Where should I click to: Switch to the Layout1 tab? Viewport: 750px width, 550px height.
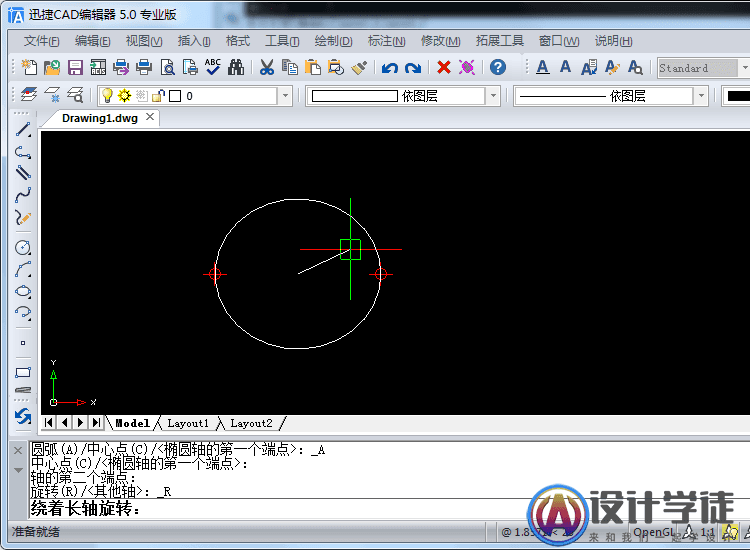point(188,423)
